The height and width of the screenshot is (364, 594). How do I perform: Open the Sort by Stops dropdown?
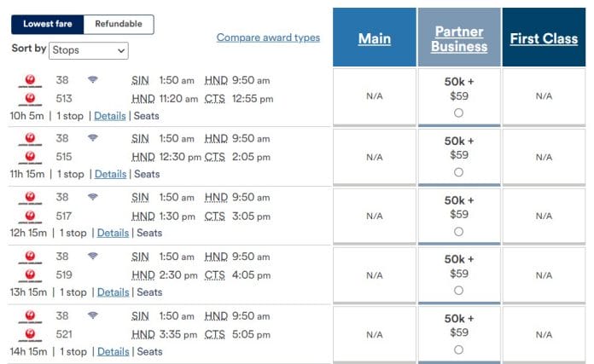88,50
